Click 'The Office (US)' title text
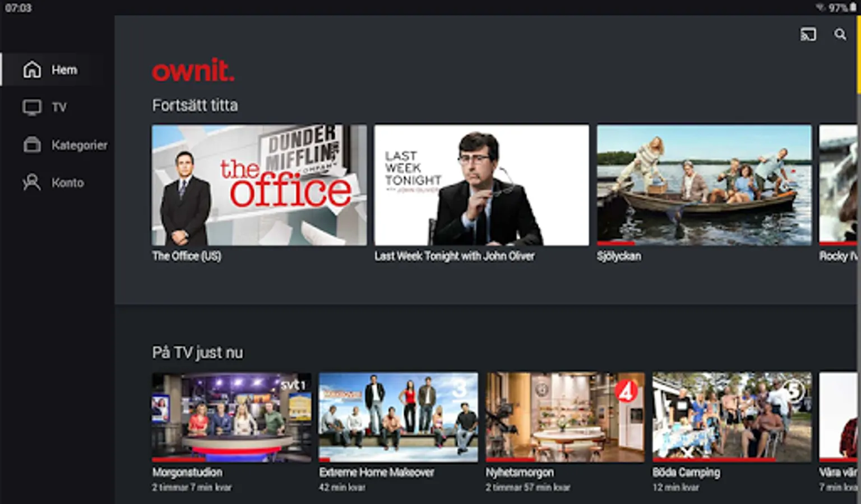Screen dimensions: 861x504 click(187, 256)
